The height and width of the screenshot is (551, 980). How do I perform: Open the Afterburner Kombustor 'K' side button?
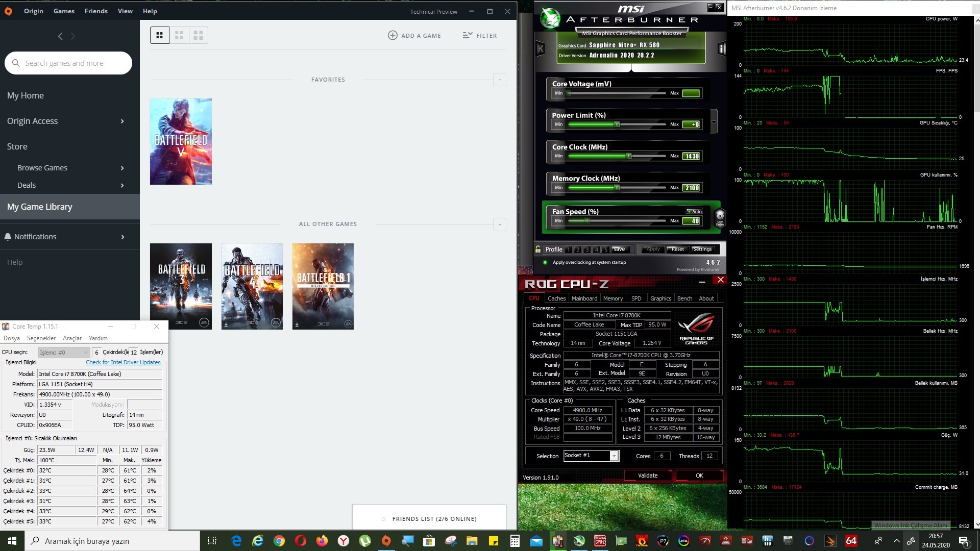(x=540, y=48)
